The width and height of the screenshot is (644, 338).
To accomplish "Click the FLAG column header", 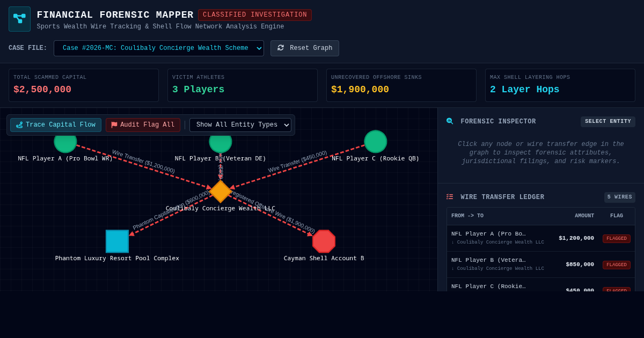I will point(617,216).
